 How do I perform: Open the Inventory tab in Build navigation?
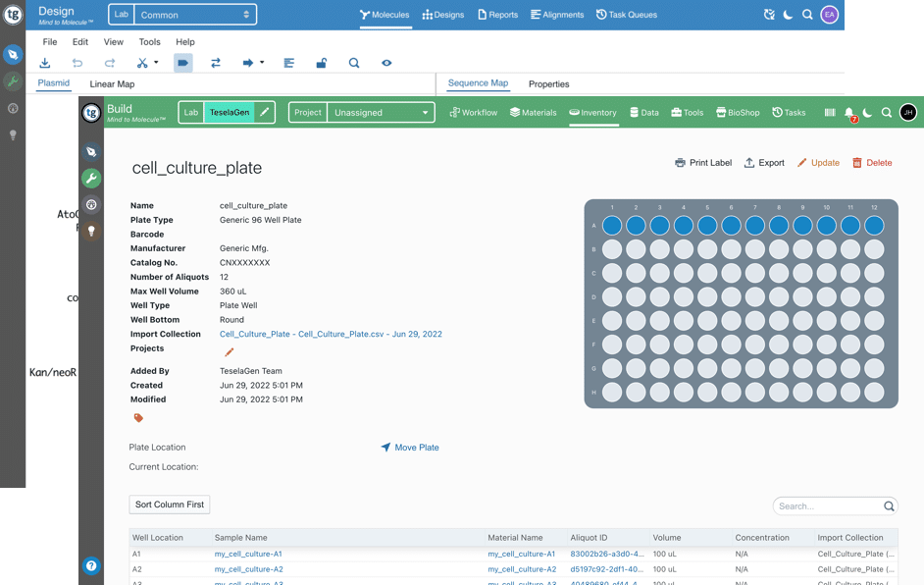[x=592, y=113]
